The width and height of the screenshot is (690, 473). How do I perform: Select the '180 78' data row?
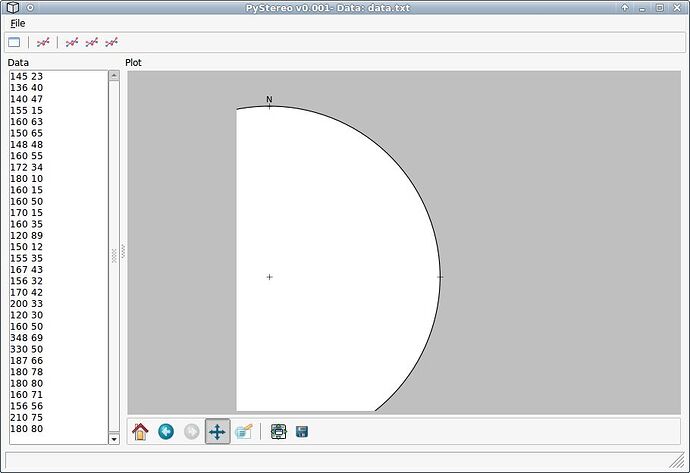pyautogui.click(x=59, y=372)
